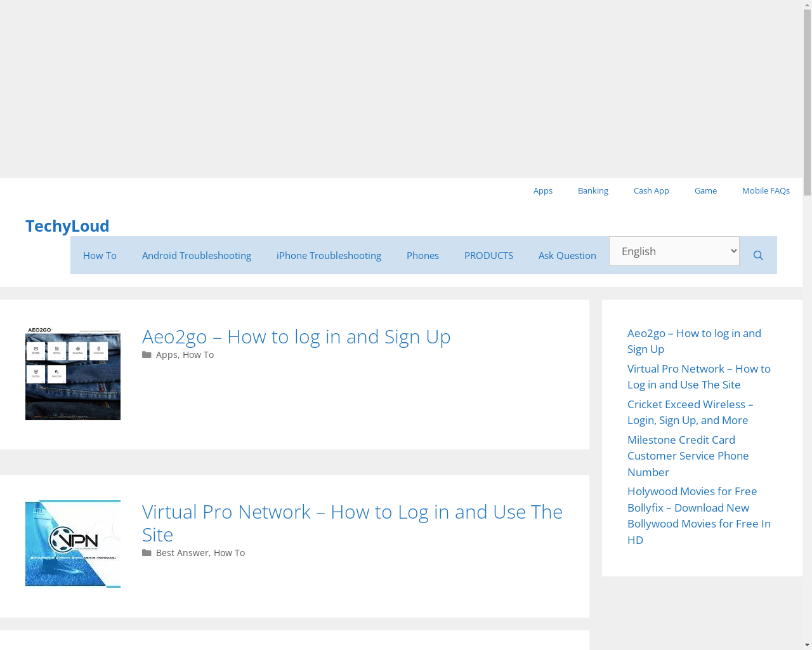Open sidebar link Virtual Pro Network
The image size is (812, 650).
point(699,376)
